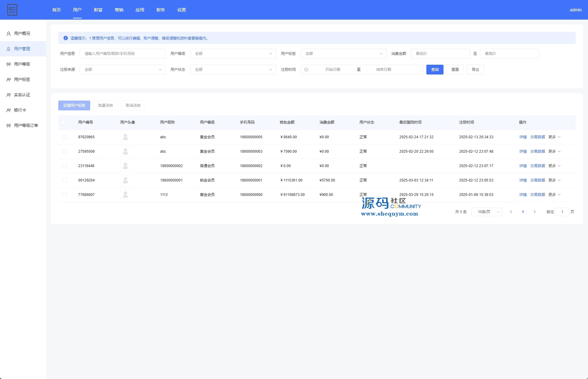Expand the 注册来源 dropdown

pos(122,70)
